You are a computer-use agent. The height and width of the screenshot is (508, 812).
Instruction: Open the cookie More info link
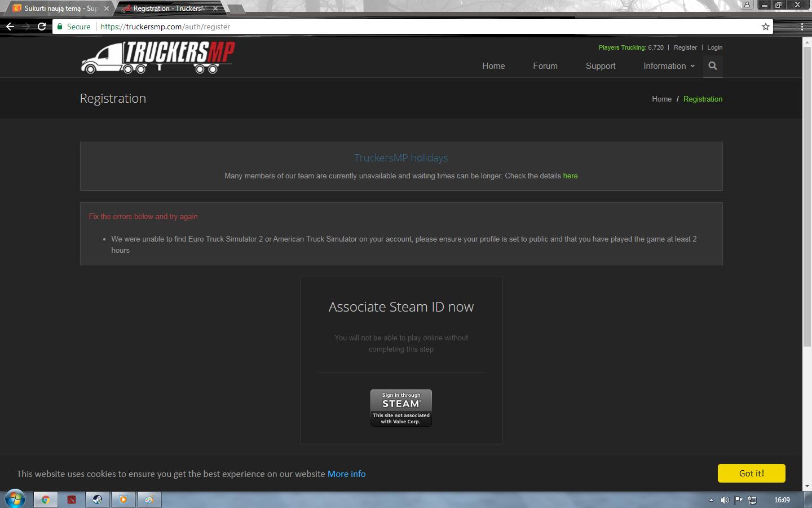346,474
